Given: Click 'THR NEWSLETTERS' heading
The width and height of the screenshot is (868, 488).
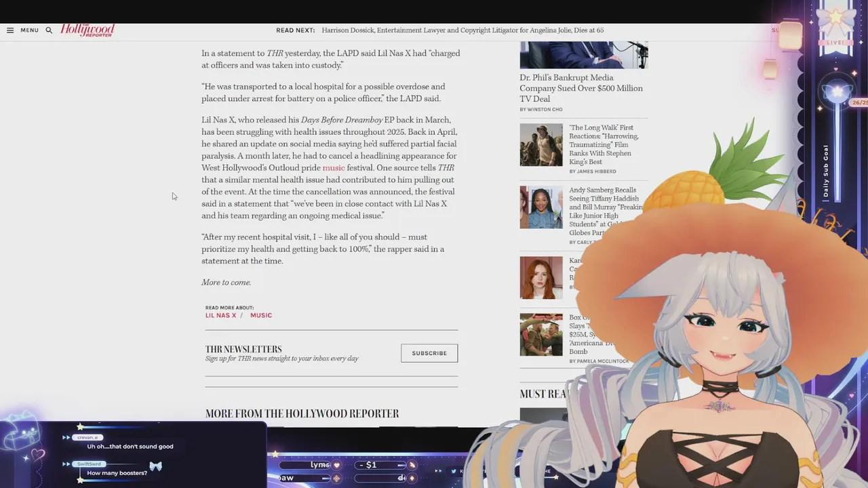Looking at the screenshot, I should coord(243,349).
